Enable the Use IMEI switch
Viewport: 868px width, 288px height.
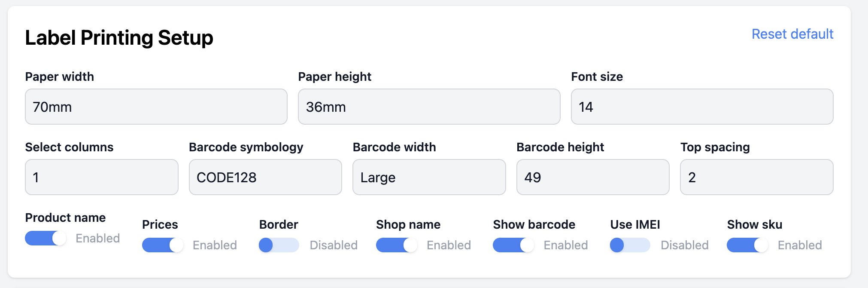630,245
